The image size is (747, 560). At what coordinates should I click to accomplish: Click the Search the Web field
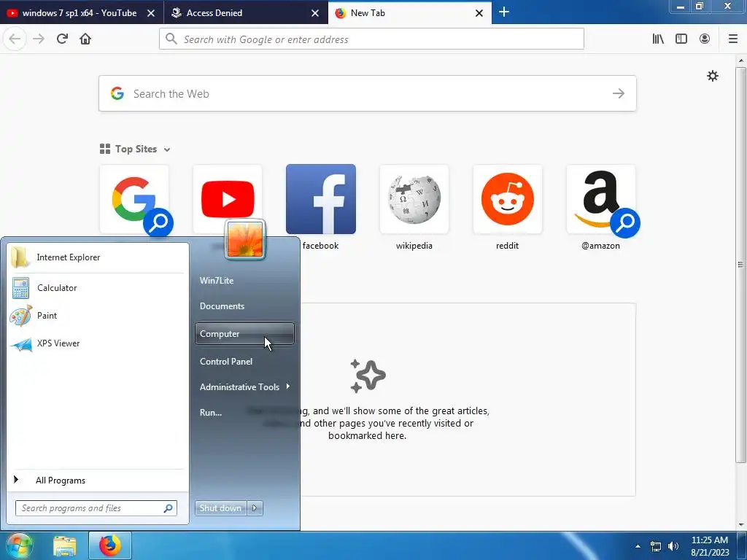(x=368, y=93)
